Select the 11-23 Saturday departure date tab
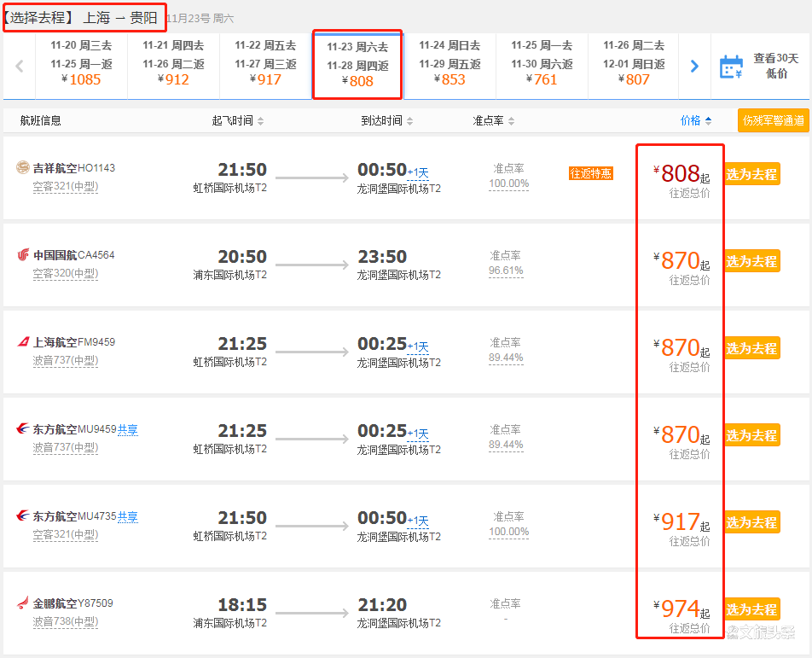 tap(357, 65)
